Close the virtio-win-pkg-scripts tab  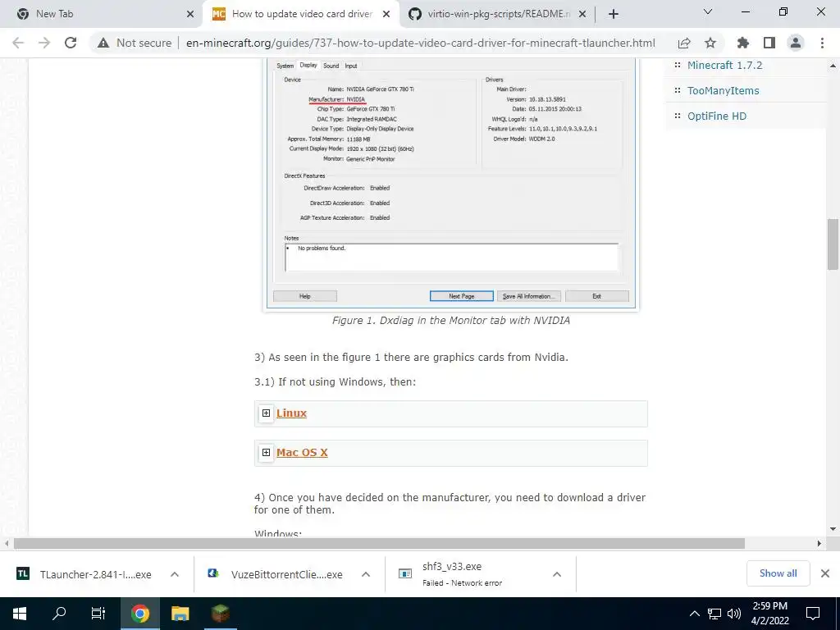tap(582, 15)
